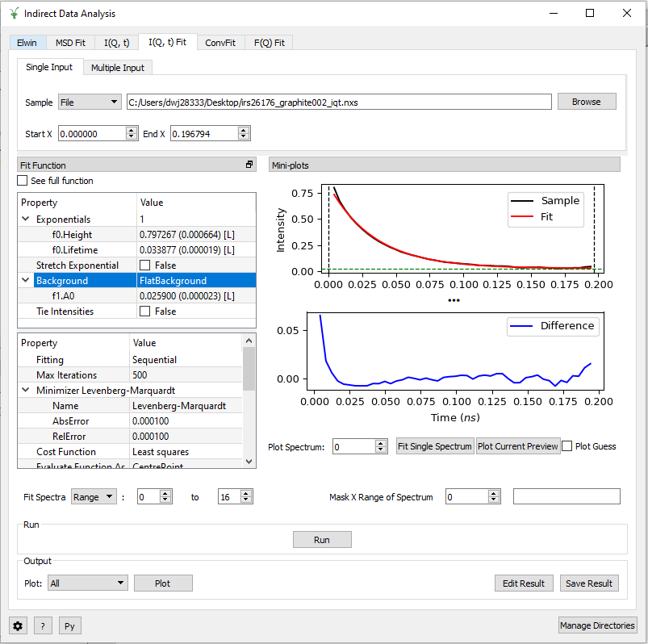Switch to the ConvFit tab
The image size is (648, 644).
pos(219,43)
